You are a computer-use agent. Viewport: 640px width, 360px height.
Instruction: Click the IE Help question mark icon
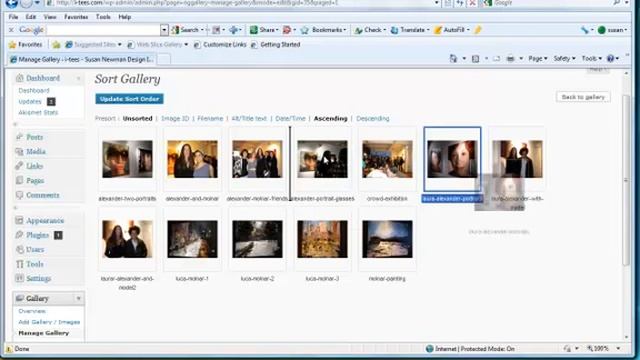coord(610,59)
